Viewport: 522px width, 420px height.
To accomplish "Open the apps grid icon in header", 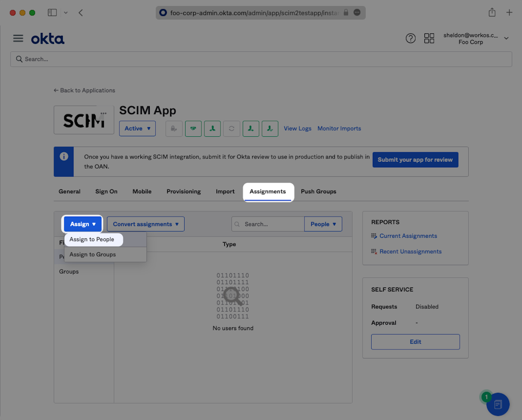I will 429,39.
